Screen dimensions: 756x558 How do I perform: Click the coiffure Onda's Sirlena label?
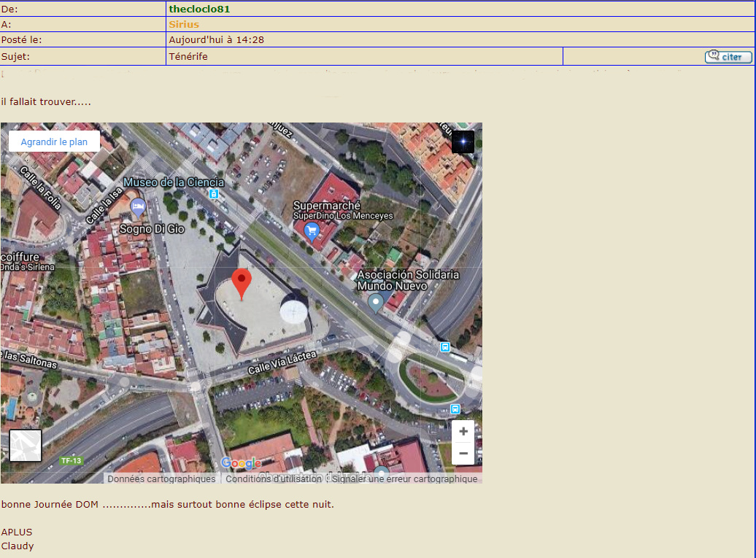coord(28,261)
